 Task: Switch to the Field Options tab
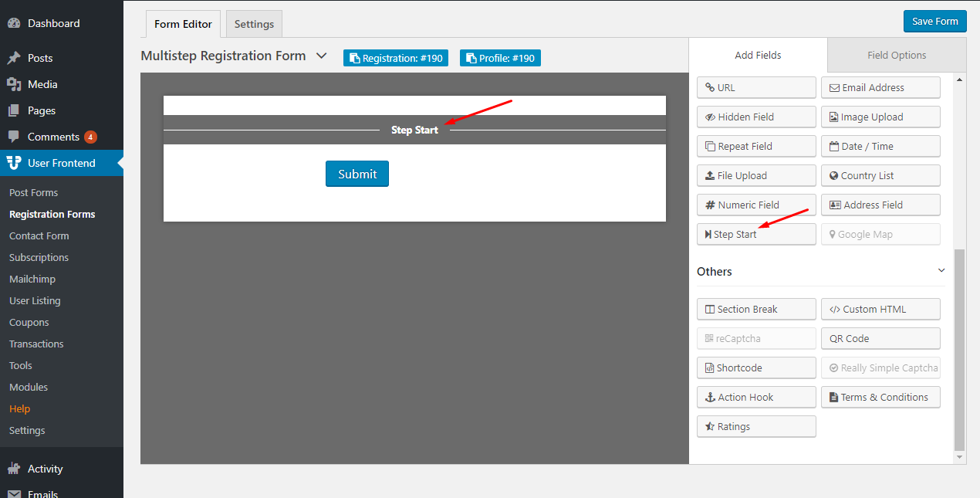click(x=897, y=56)
